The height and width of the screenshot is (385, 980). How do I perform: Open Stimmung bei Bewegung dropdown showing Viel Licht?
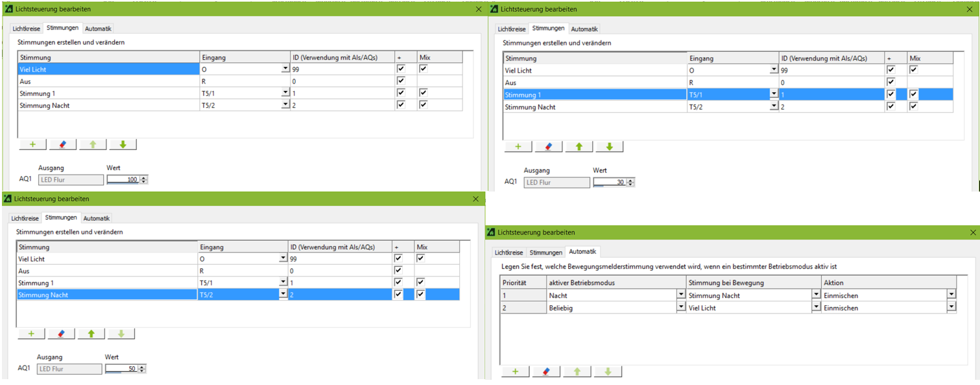(816, 308)
